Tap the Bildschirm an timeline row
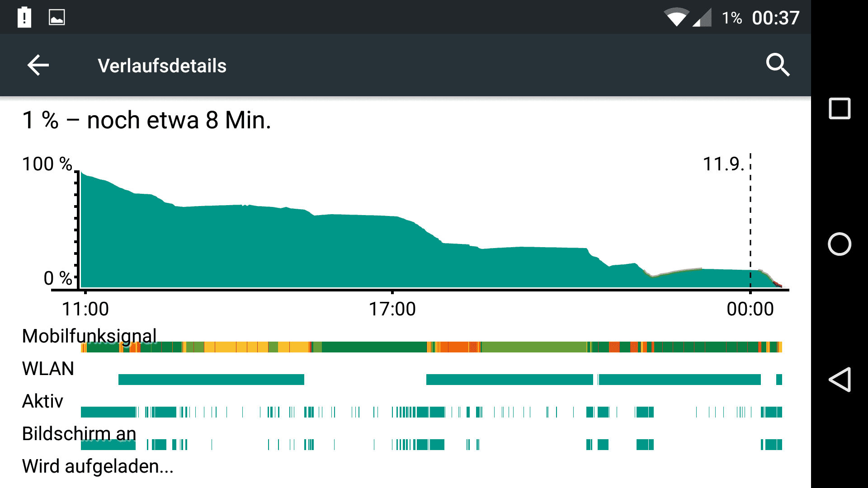 [x=431, y=445]
